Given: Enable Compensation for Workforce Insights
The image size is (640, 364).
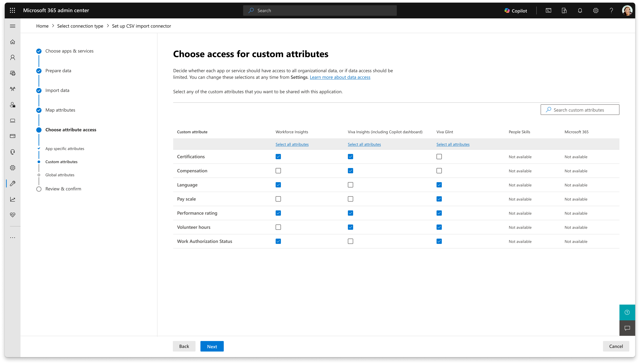Looking at the screenshot, I should pos(278,171).
